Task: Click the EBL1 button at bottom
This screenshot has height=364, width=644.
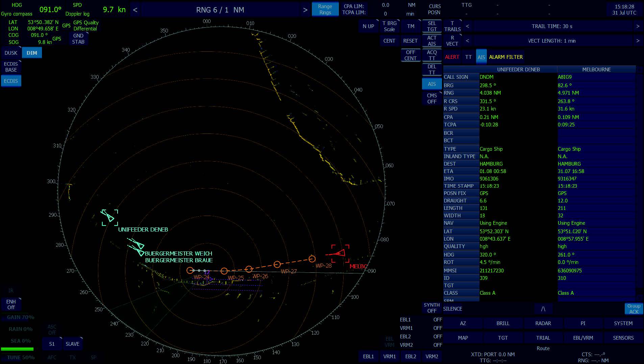Action: 368,356
